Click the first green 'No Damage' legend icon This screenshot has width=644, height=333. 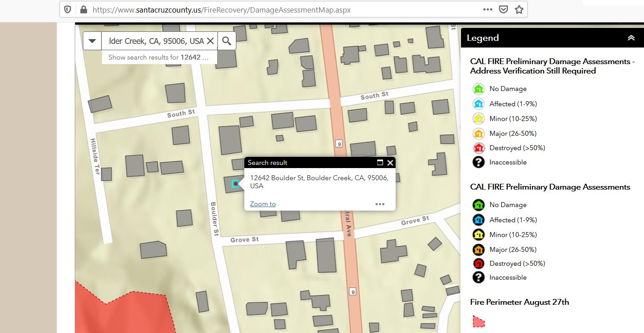pos(478,89)
